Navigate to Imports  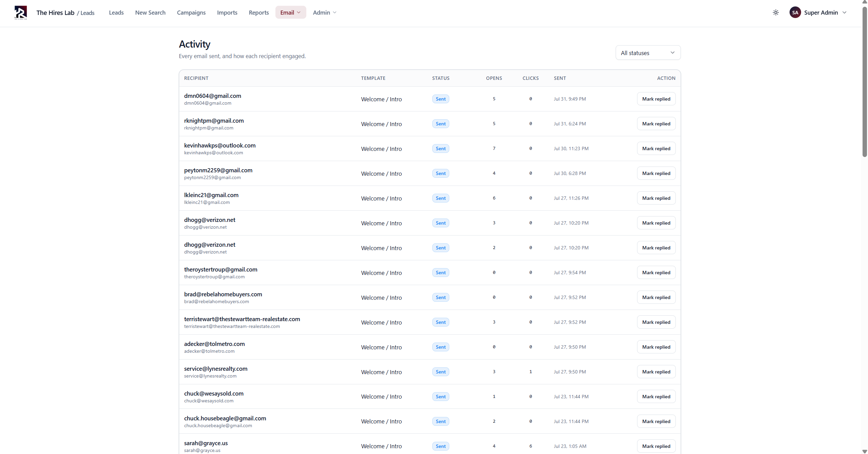(x=227, y=13)
